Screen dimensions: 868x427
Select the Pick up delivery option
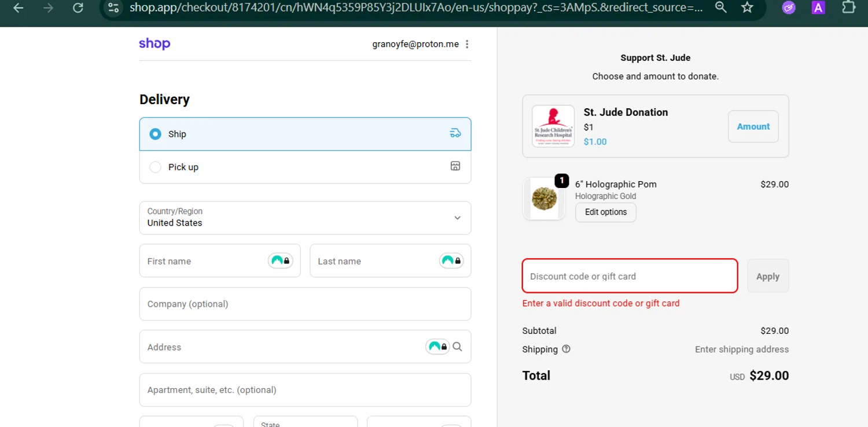306,167
